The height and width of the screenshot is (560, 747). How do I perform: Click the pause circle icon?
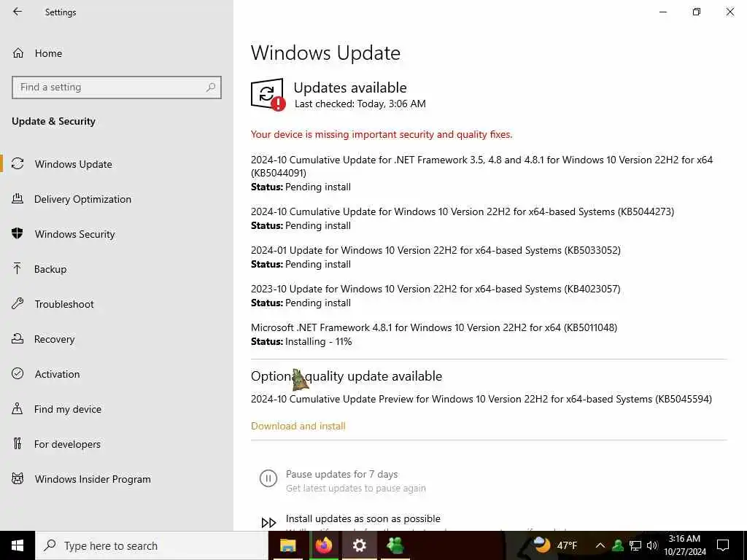[x=268, y=478]
